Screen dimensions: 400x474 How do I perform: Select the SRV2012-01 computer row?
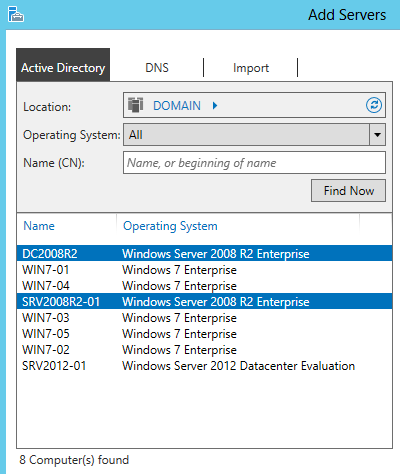tap(204, 366)
